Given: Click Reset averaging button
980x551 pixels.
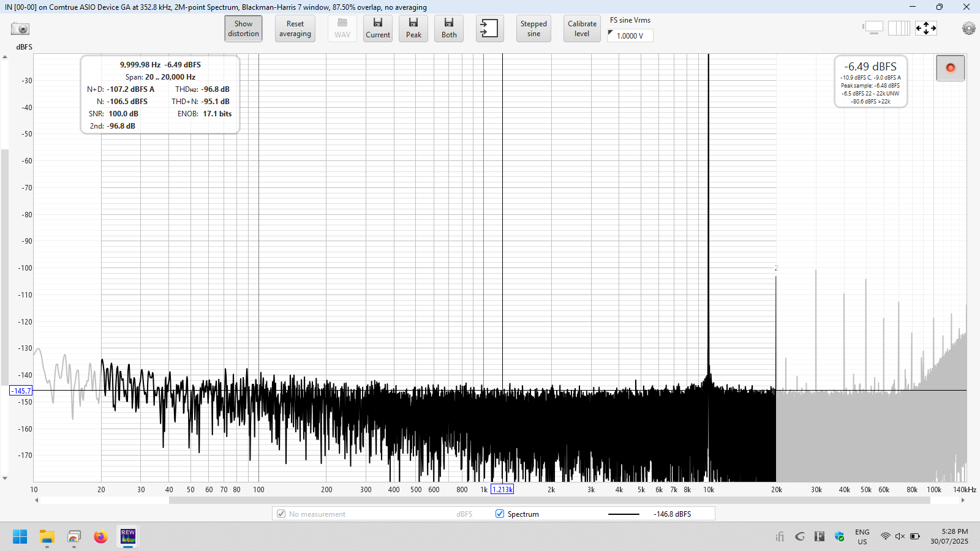Looking at the screenshot, I should tap(295, 28).
